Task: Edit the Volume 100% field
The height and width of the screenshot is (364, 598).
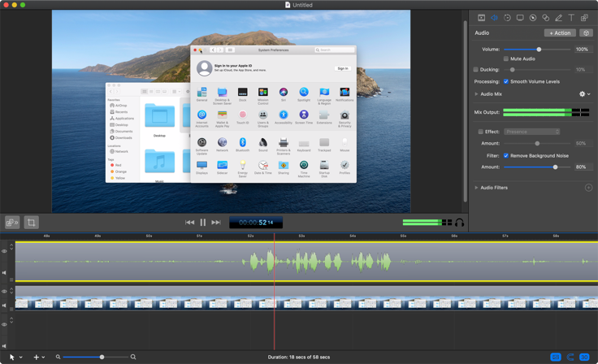Action: (583, 50)
